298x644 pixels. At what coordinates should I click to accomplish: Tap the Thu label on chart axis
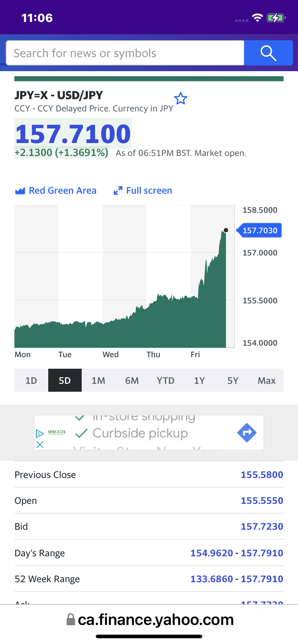pyautogui.click(x=153, y=355)
